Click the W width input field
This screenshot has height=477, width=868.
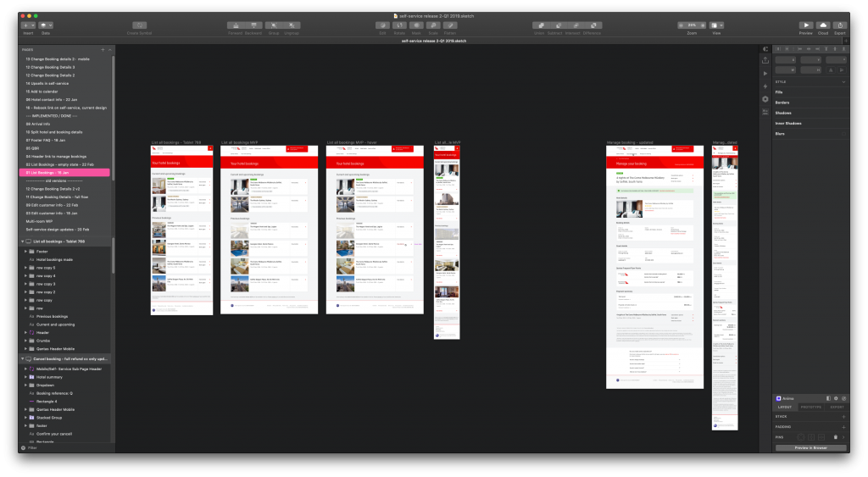point(786,70)
